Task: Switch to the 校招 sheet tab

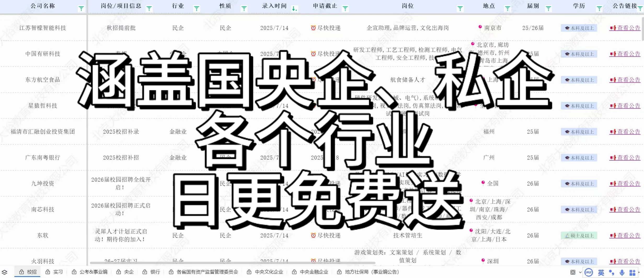Action: click(x=28, y=272)
